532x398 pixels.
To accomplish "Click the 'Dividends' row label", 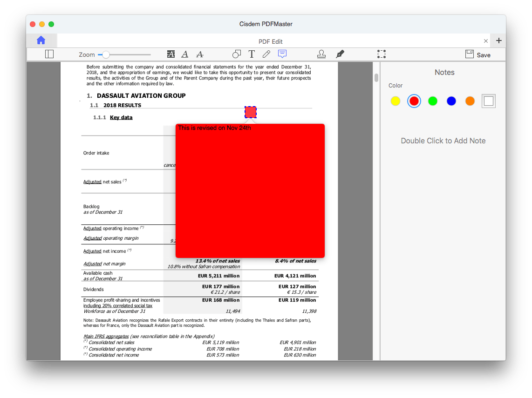I will (x=93, y=289).
